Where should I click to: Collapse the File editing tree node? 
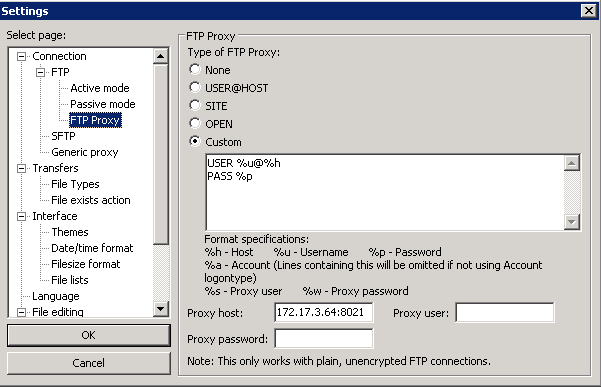(x=21, y=312)
